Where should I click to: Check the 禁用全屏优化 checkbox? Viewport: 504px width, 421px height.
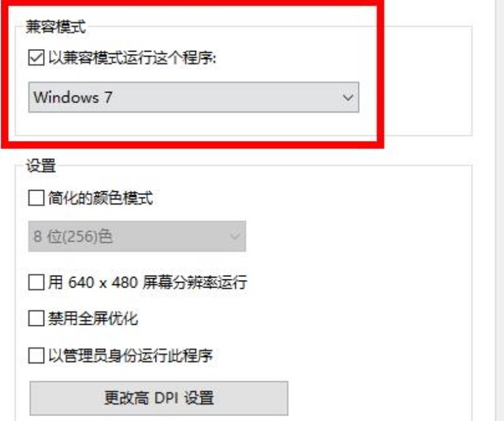pos(36,318)
